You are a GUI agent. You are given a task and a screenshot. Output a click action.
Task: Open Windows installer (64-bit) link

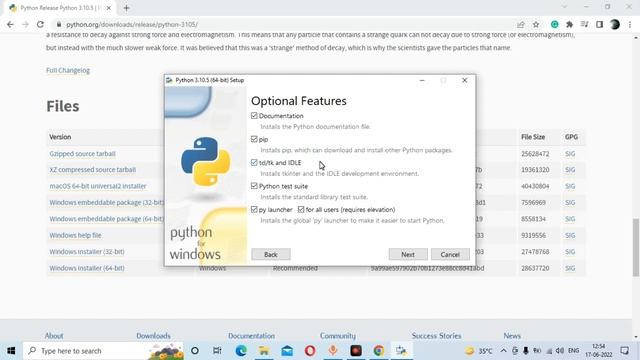(x=87, y=268)
